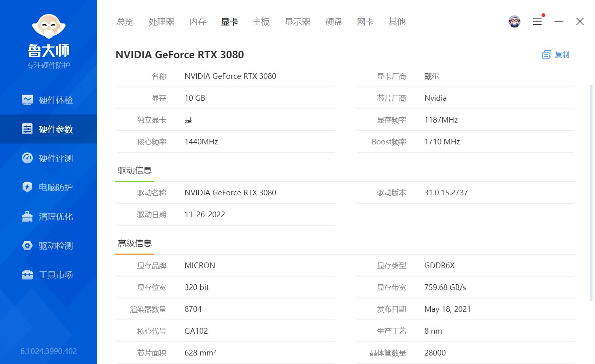This screenshot has width=595, height=364.
Task: Open the user avatar profile
Action: pyautogui.click(x=514, y=21)
